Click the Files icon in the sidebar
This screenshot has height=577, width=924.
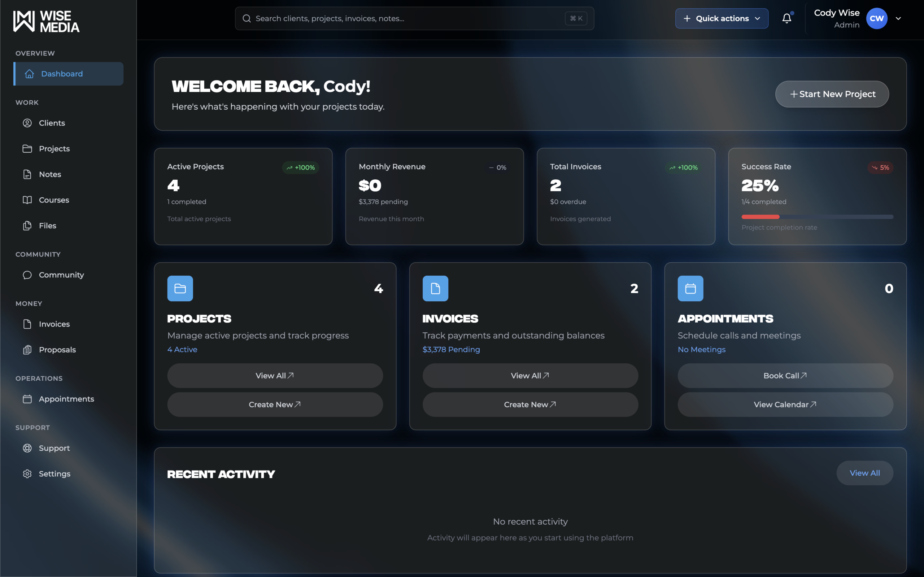click(x=27, y=225)
